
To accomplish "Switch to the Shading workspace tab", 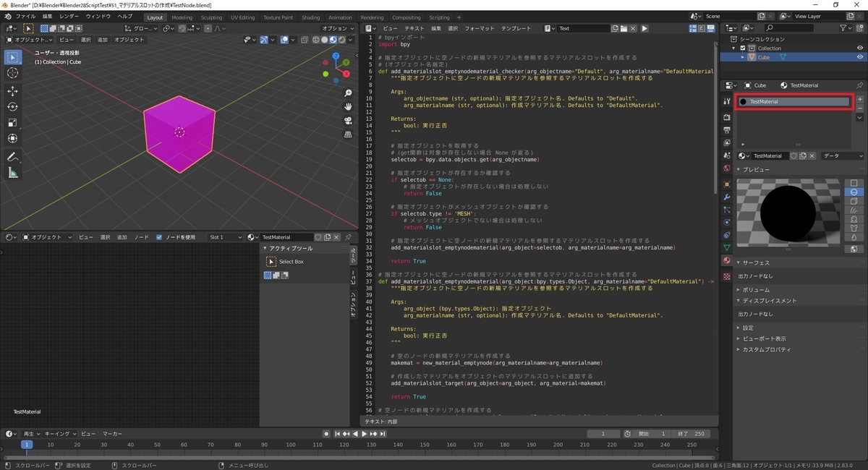I will (311, 17).
